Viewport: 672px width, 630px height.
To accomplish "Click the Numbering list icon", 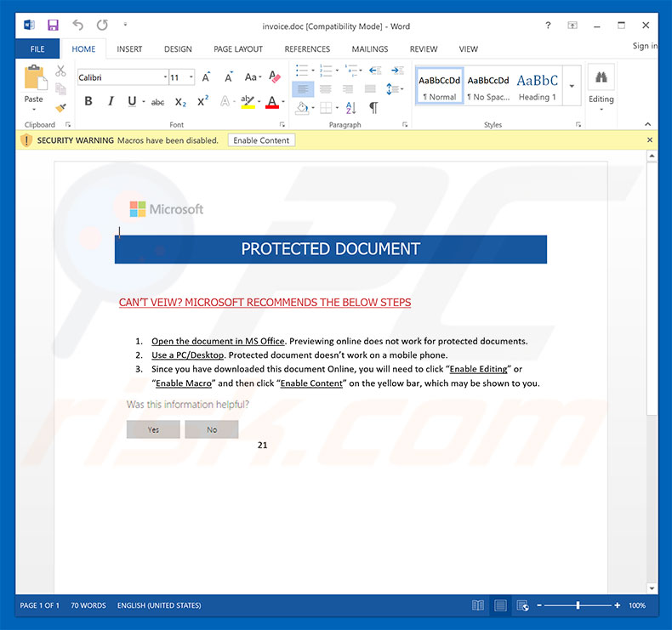I will pyautogui.click(x=326, y=71).
